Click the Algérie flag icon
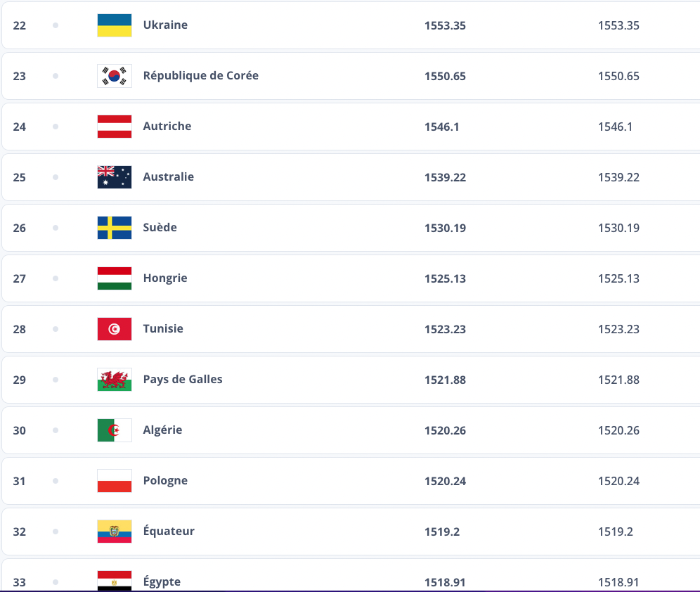700x592 pixels. pos(115,430)
